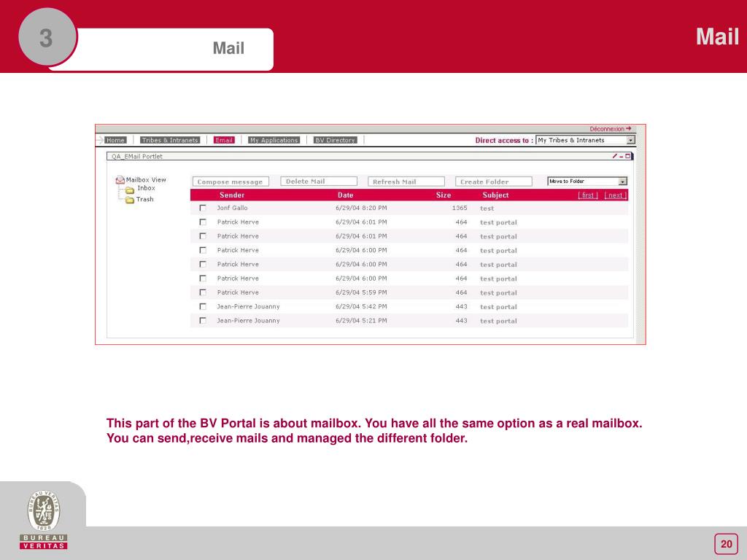Select the Mailbox View label

click(x=146, y=180)
